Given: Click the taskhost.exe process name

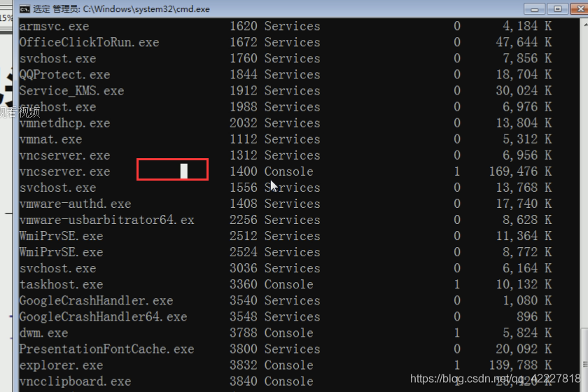Looking at the screenshot, I should 61,284.
